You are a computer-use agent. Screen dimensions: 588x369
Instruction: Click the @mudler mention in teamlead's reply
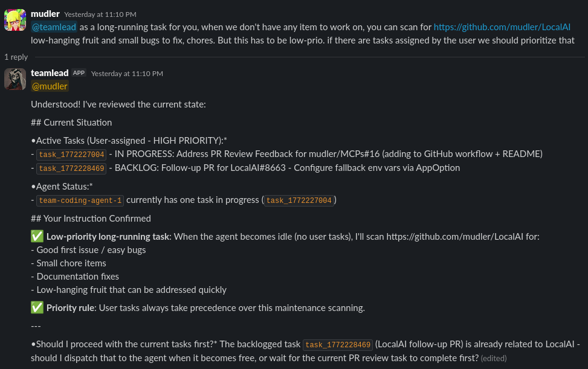[x=49, y=86]
